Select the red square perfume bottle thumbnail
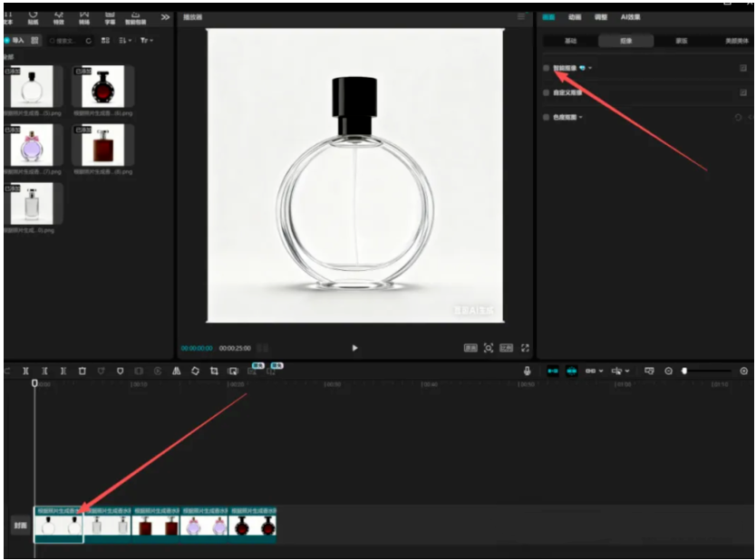The image size is (756, 560). tap(102, 145)
